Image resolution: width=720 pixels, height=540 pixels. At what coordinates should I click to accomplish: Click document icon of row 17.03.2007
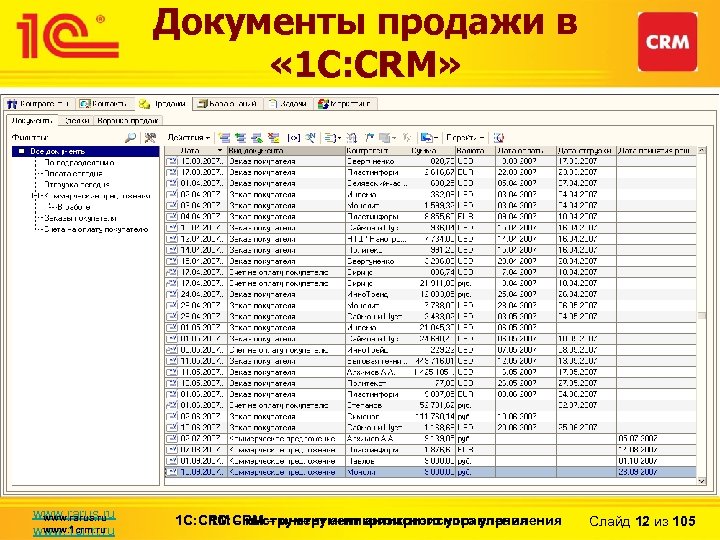click(x=172, y=172)
